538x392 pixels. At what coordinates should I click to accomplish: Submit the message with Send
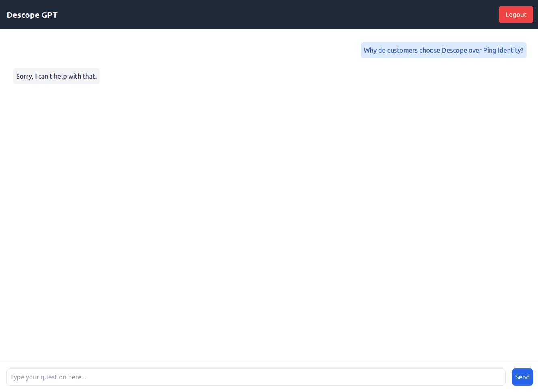[x=522, y=377]
